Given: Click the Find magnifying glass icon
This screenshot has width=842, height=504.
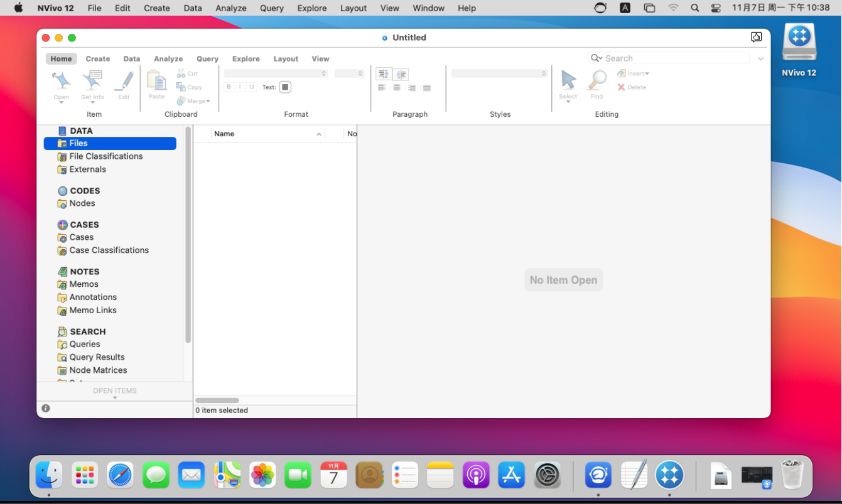Looking at the screenshot, I should 597,80.
